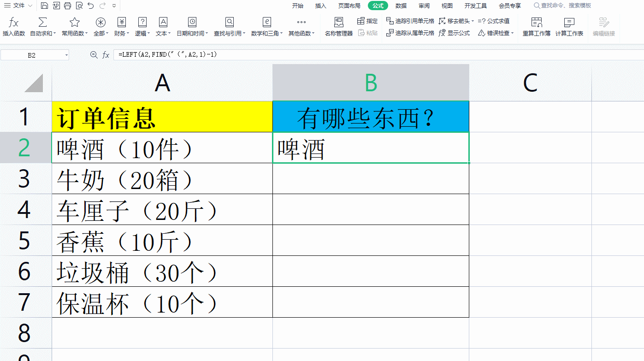Switch to the 审阅 tab
644x361 pixels.
[424, 6]
